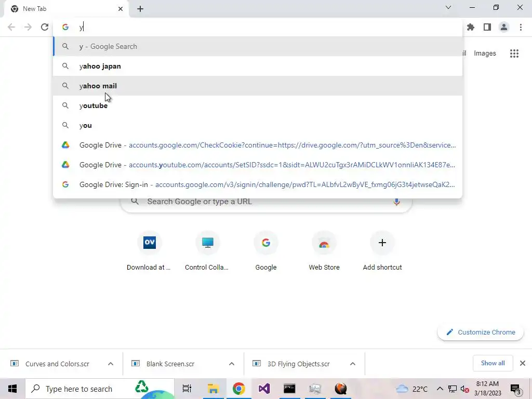Toggle the side panel icon
This screenshot has width=532, height=399.
click(487, 27)
